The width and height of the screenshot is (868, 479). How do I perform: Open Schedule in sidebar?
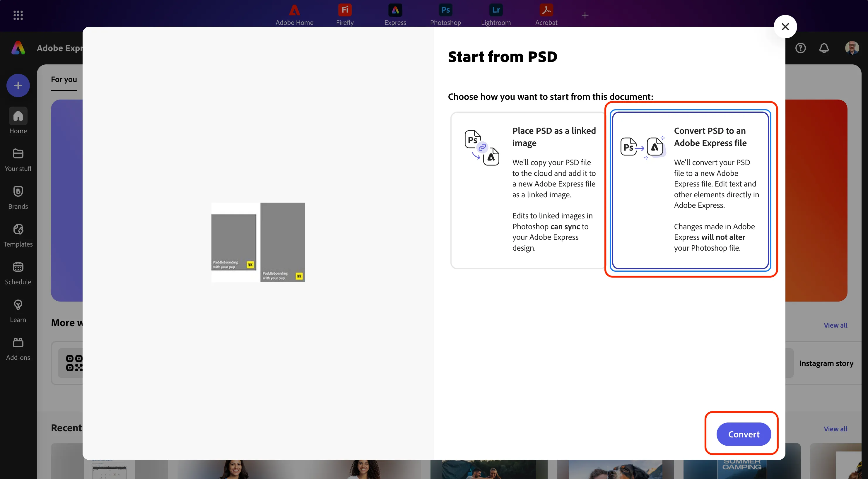pos(18,273)
